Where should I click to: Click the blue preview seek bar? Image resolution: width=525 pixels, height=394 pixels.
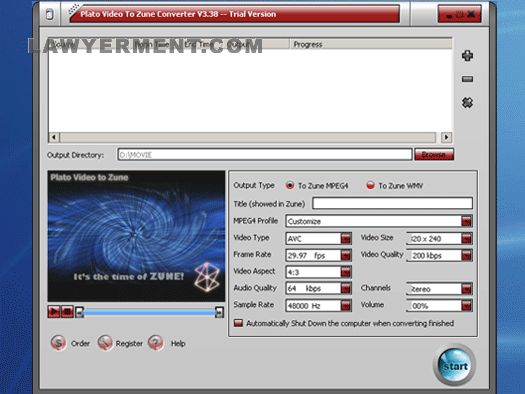pos(149,312)
